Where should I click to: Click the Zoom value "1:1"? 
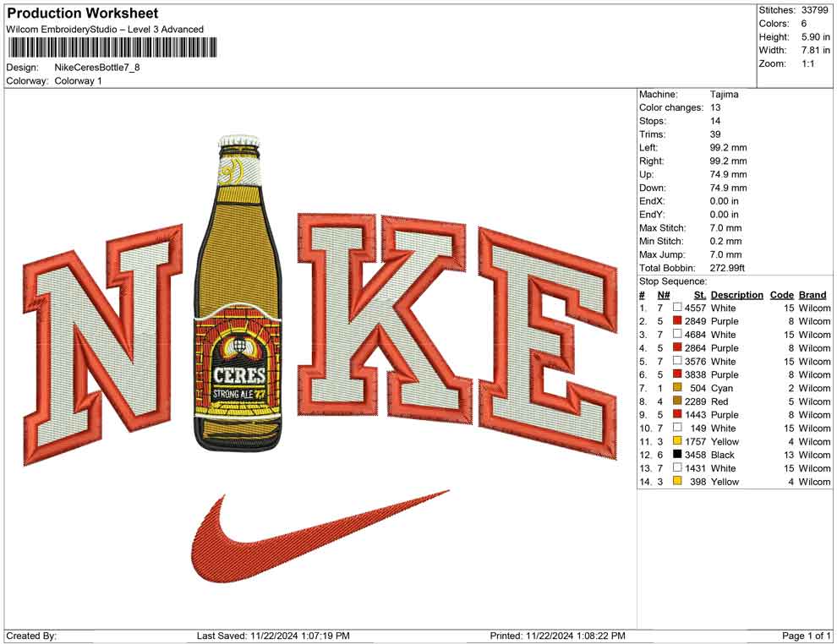(x=808, y=63)
